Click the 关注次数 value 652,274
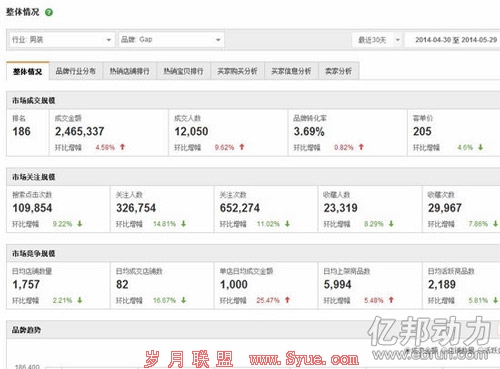Viewport: 500px width, 369px height. tap(240, 208)
